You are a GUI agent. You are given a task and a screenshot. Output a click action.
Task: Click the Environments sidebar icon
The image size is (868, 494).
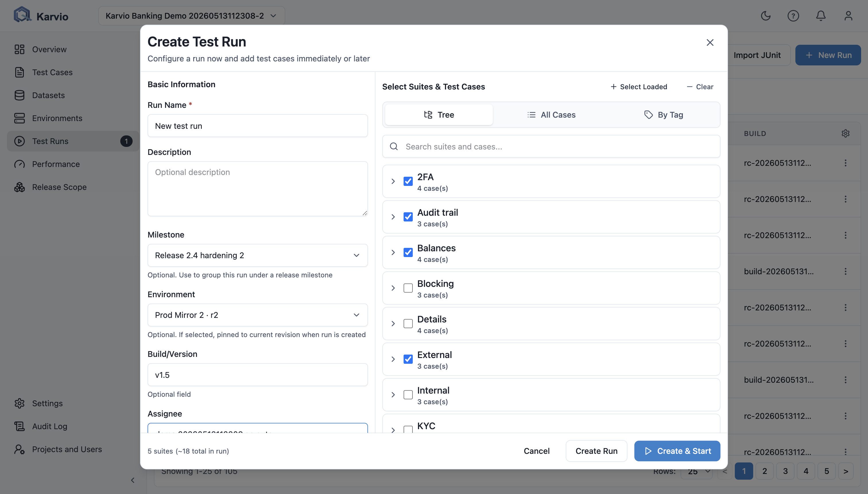[x=19, y=118]
